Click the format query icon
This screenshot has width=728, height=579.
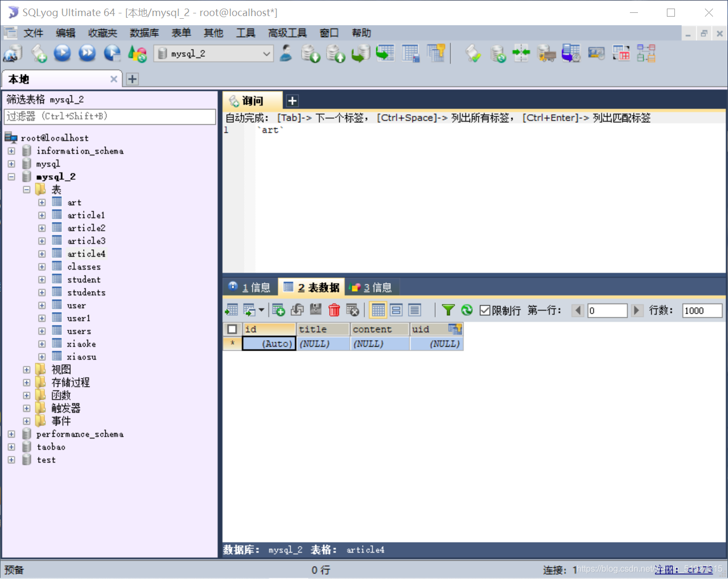(x=472, y=53)
